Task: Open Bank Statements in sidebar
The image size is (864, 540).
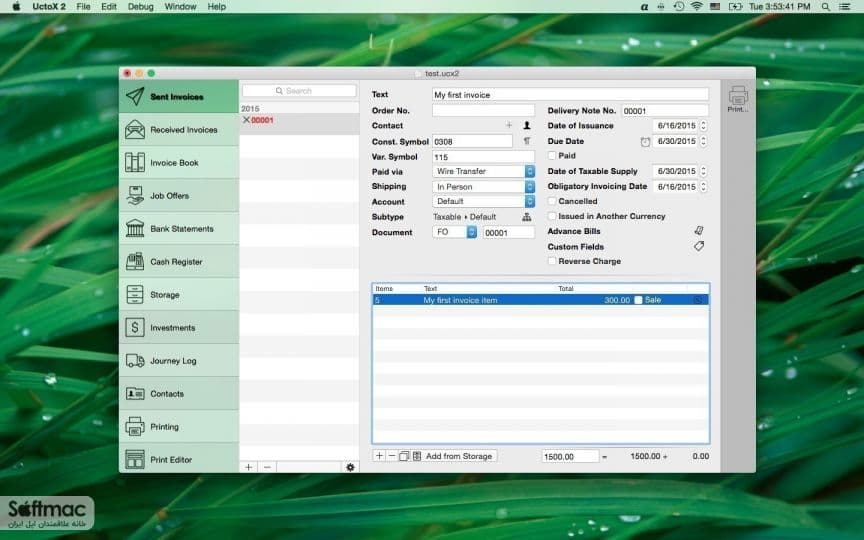Action: point(179,229)
